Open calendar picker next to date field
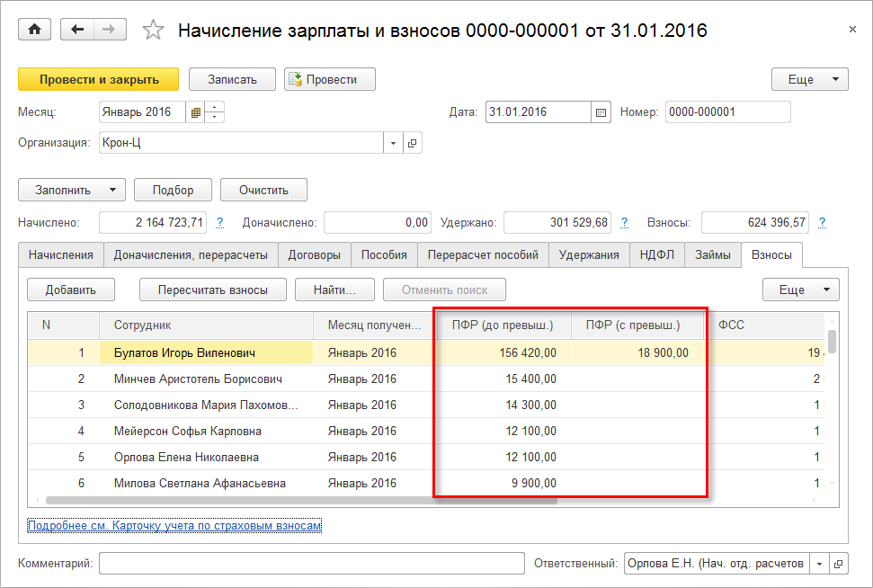 click(x=601, y=112)
